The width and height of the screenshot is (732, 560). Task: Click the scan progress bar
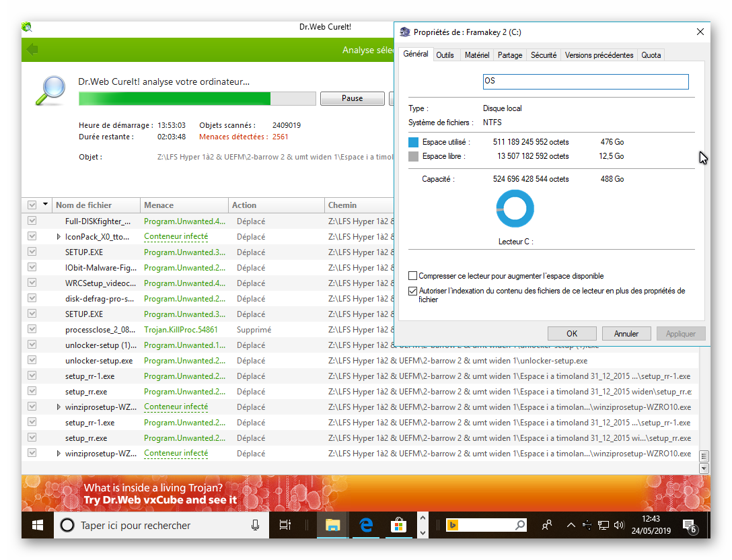pos(198,98)
